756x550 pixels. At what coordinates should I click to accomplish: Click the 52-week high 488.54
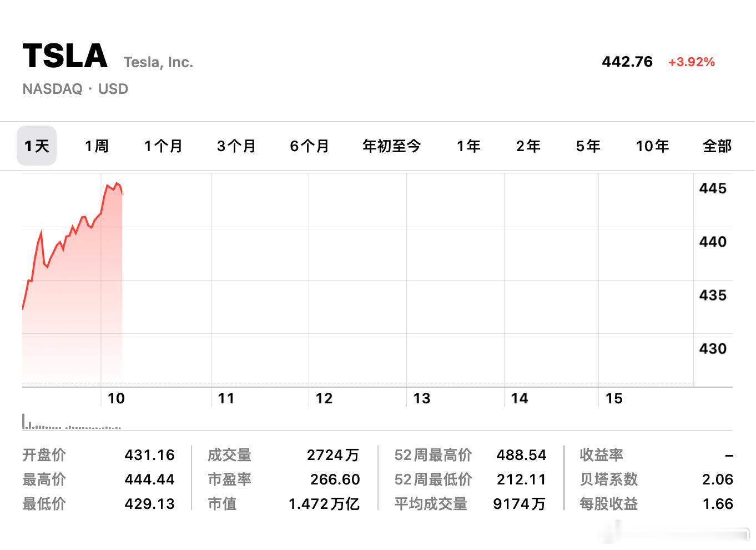[x=521, y=455]
